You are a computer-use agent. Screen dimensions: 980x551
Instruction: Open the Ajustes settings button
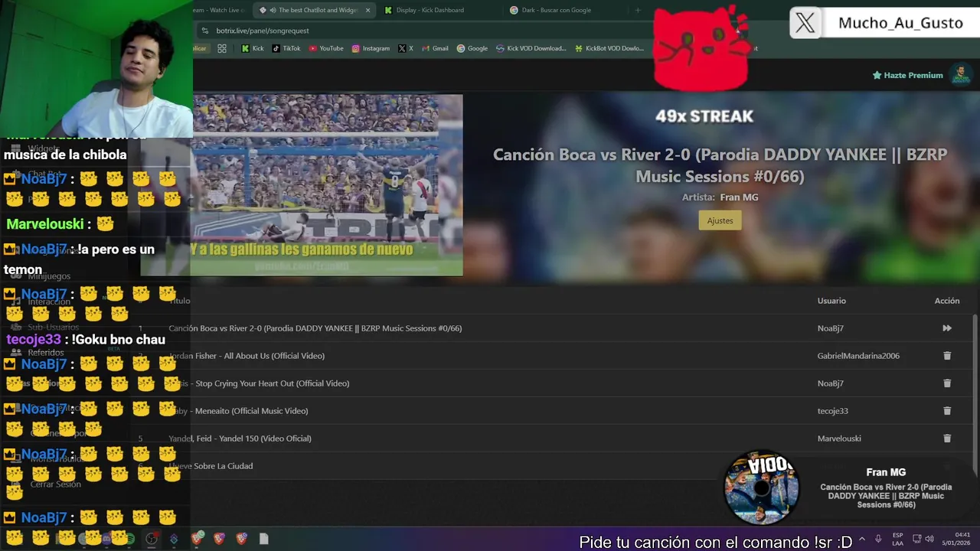coord(720,220)
